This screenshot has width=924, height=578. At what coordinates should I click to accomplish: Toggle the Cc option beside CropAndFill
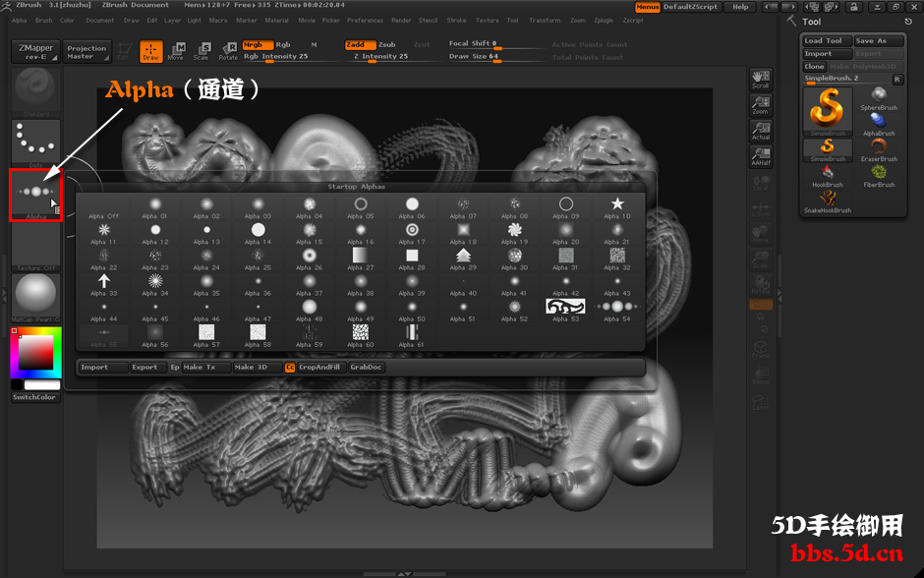pyautogui.click(x=290, y=367)
